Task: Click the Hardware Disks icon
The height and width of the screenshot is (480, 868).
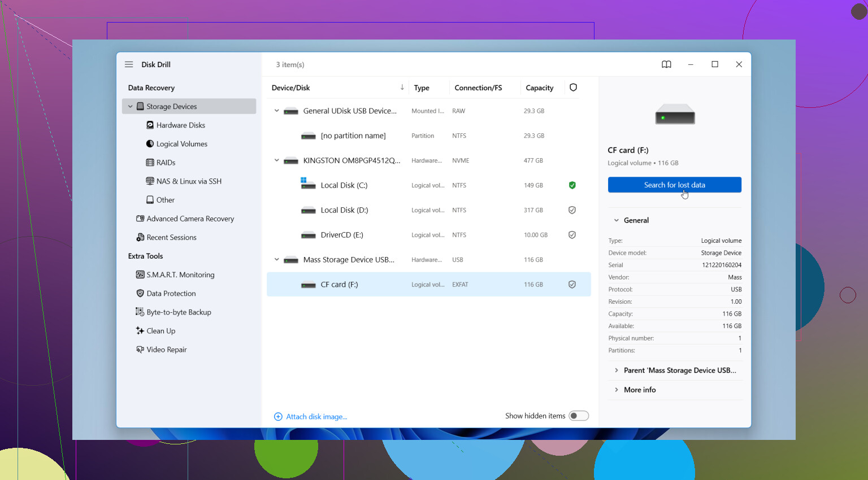Action: tap(150, 125)
